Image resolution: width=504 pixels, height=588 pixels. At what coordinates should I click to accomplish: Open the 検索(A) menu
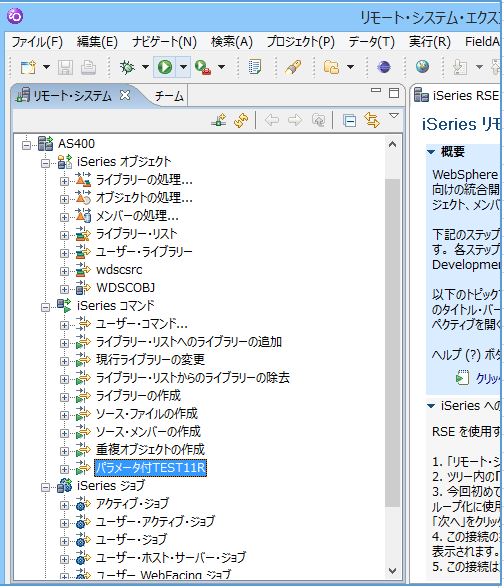[232, 42]
